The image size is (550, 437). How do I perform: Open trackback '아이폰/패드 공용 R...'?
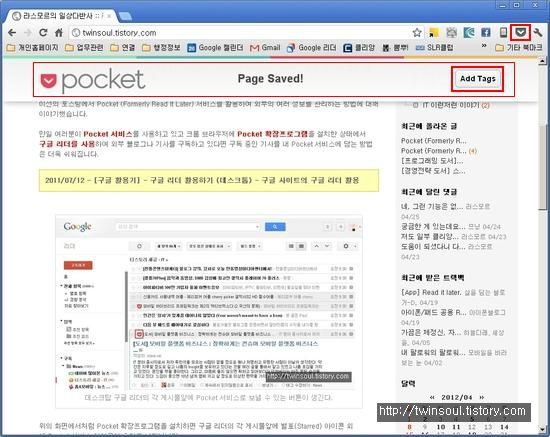[433, 312]
